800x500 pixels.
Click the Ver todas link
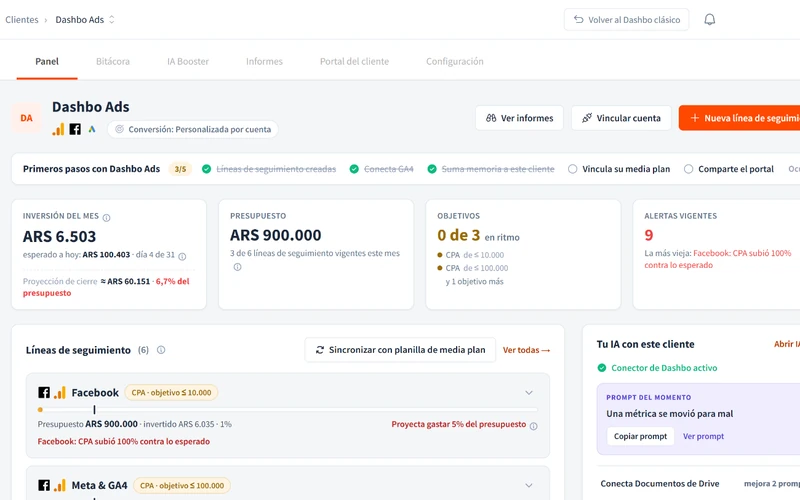(x=526, y=350)
